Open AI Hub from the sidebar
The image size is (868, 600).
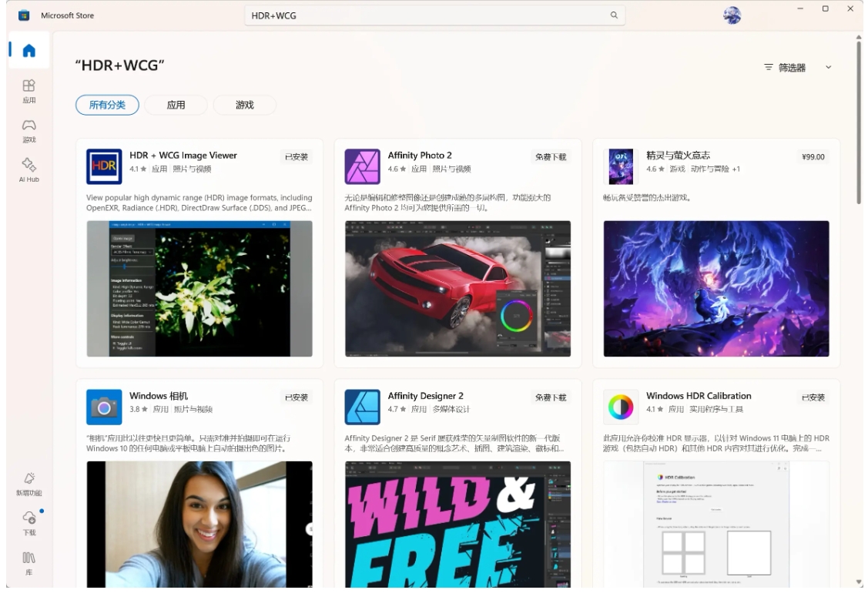pos(28,169)
